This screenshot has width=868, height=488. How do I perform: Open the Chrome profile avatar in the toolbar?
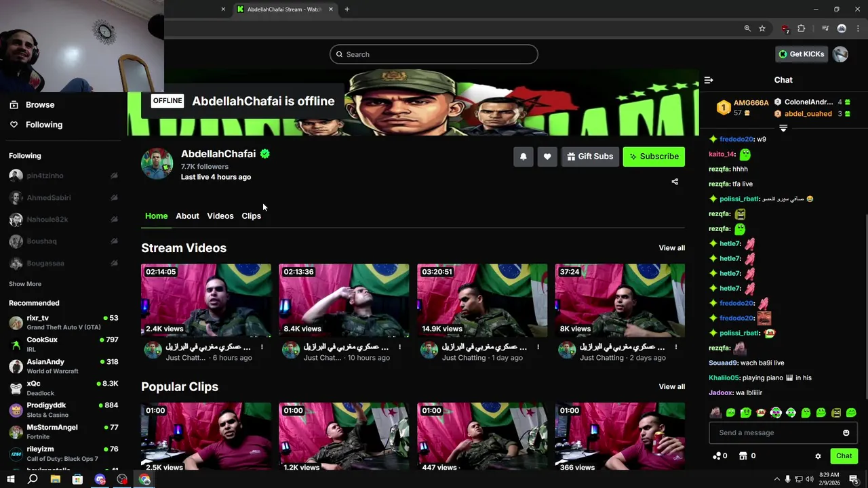[x=842, y=28]
